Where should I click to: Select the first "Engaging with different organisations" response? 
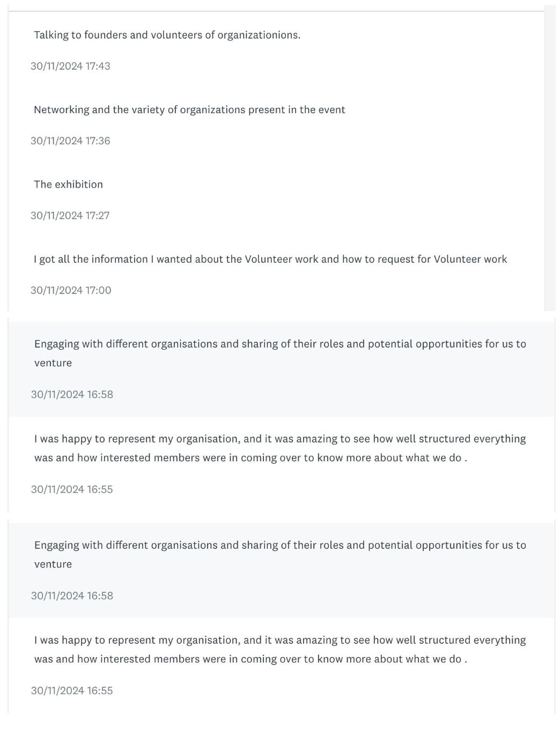280,344
